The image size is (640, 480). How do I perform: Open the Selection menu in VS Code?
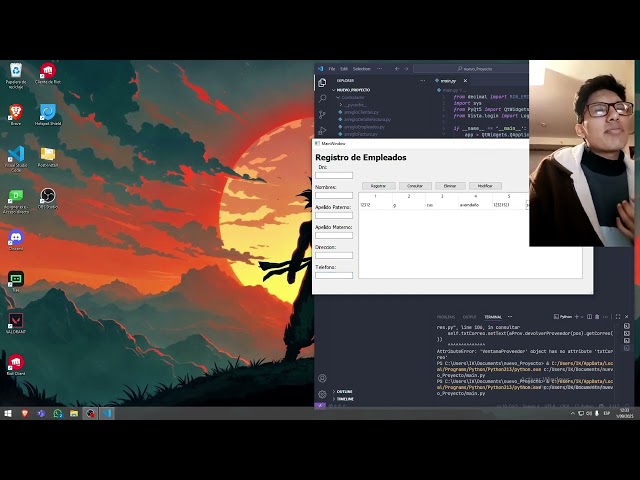pos(362,69)
